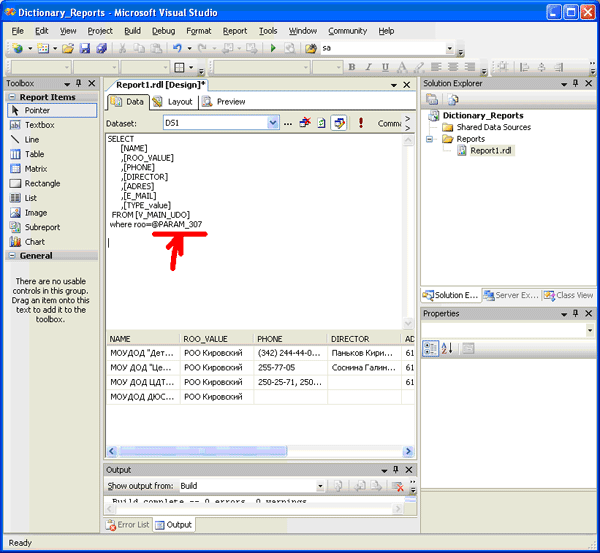600x553 pixels.
Task: Click Alphabetical sort icon in Properties
Action: click(447, 348)
